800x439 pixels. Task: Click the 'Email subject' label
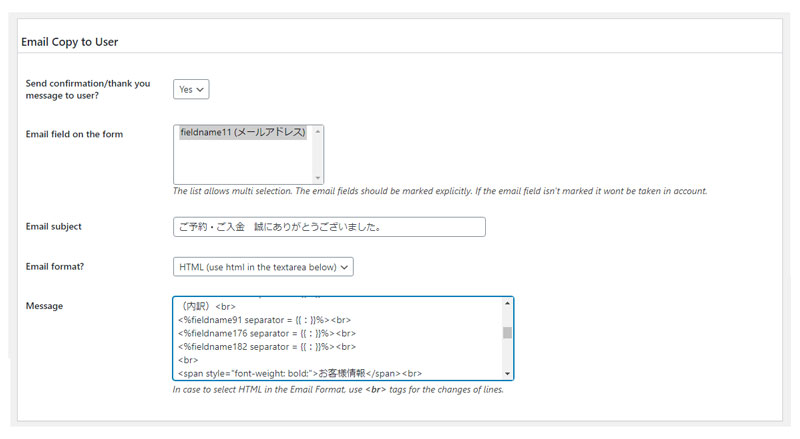54,227
